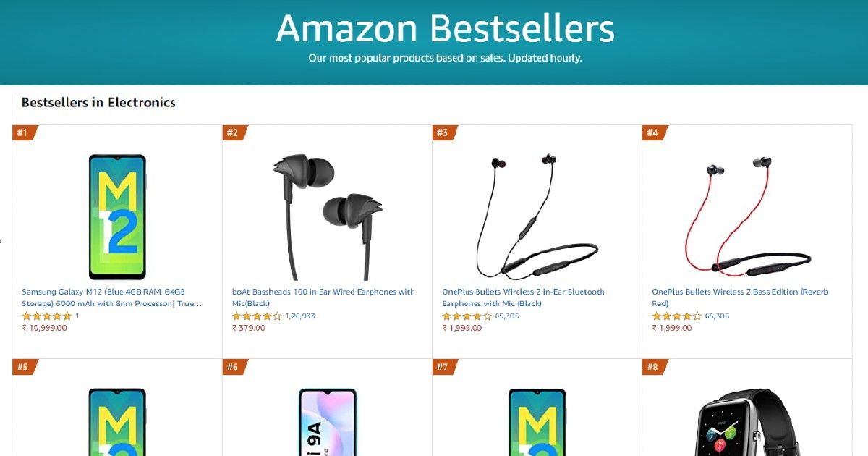
Task: Open the boAt Bassheads 100 Wired Earphones title link
Action: [x=323, y=297]
